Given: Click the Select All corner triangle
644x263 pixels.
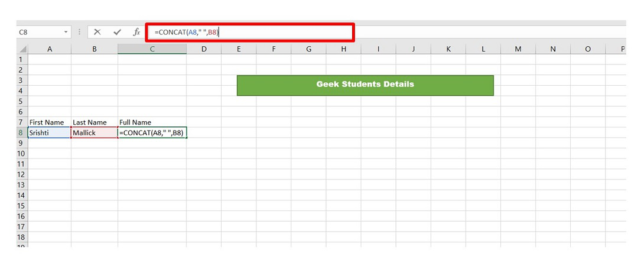Looking at the screenshot, I should pos(22,49).
